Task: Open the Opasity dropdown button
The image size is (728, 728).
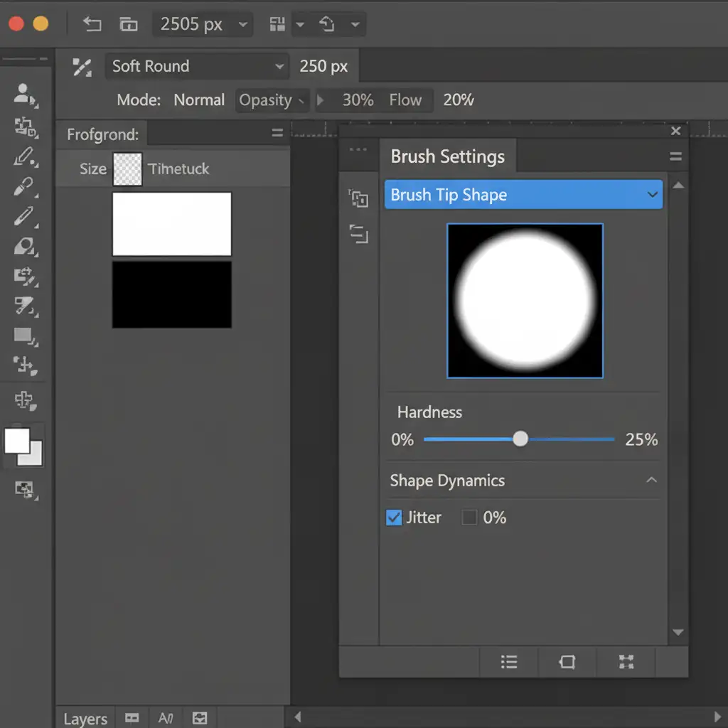Action: (x=272, y=100)
